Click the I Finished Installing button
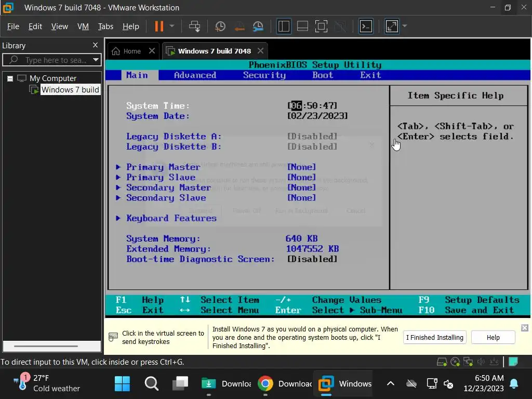The width and height of the screenshot is (532, 399). click(x=435, y=337)
